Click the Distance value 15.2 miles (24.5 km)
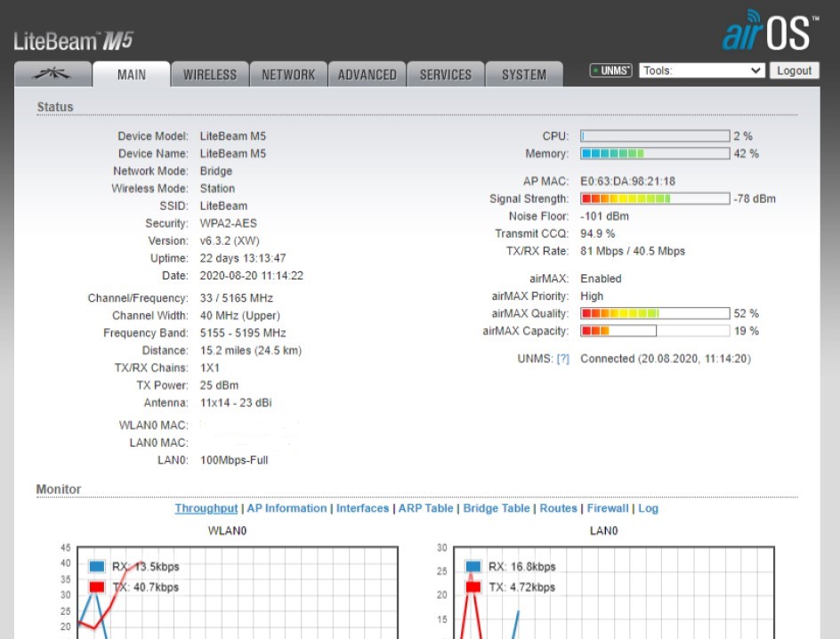This screenshot has height=639, width=840. coord(251,351)
